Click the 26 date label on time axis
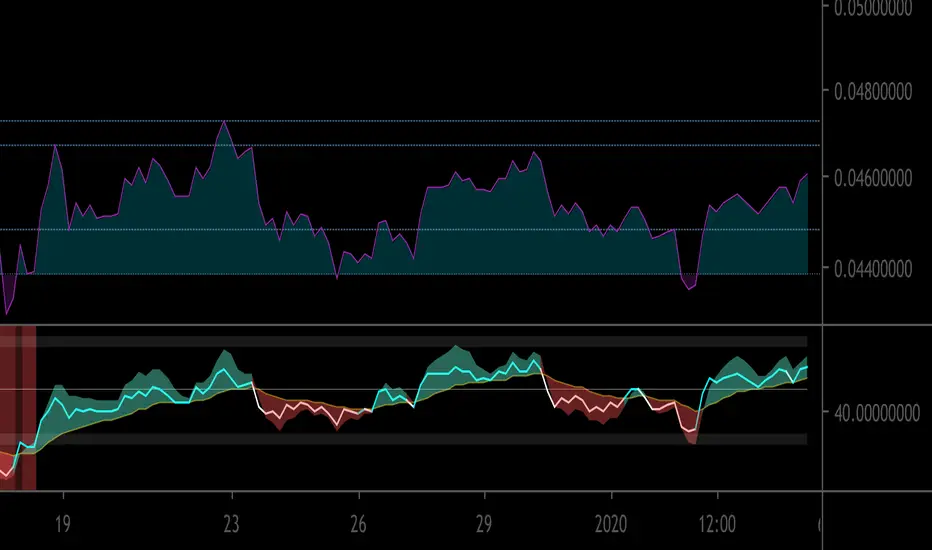 pyautogui.click(x=358, y=524)
